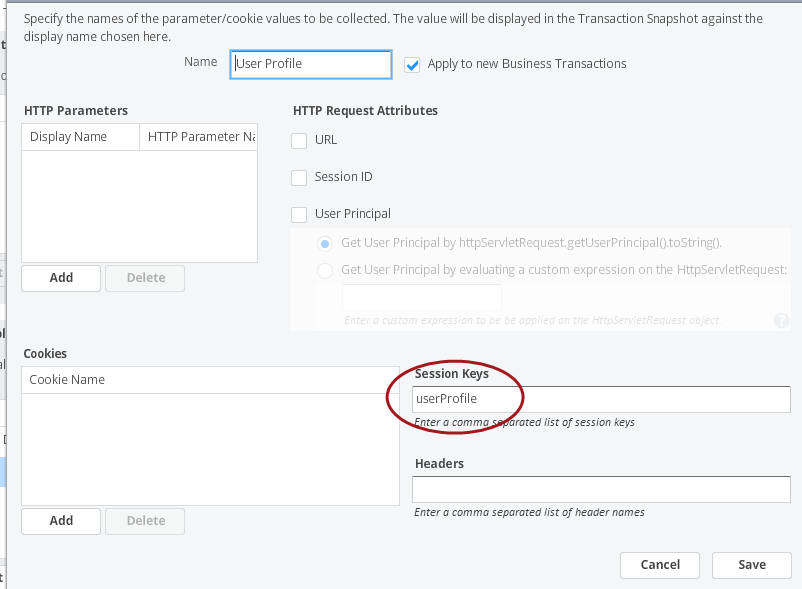Tick the User Principal checkbox

[299, 214]
